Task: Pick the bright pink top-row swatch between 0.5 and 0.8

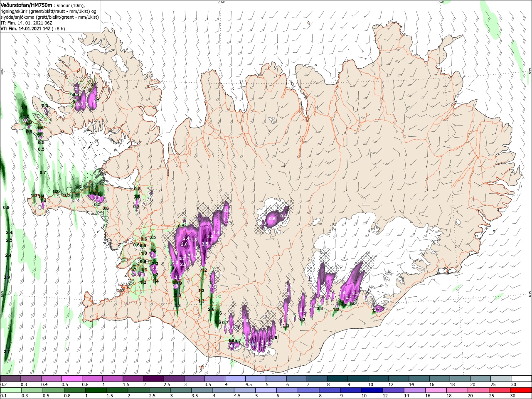Action: (71, 379)
